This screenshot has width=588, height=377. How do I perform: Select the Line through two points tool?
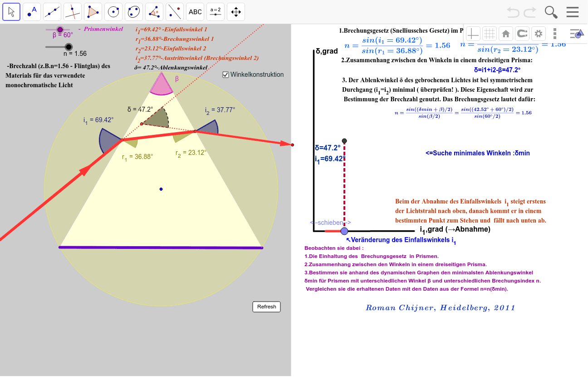[52, 12]
